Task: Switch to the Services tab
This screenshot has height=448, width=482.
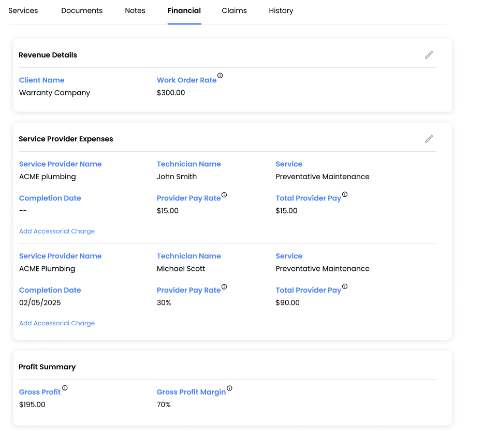Action: click(23, 11)
